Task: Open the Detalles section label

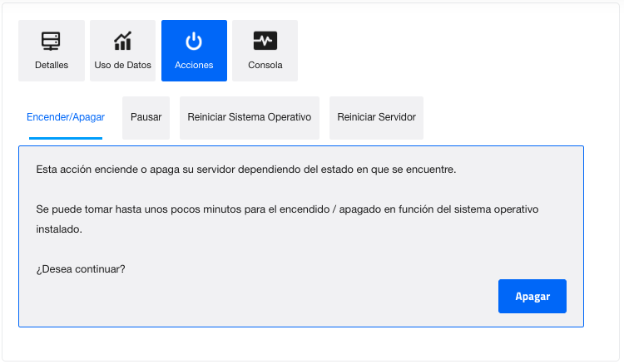Action: (x=52, y=65)
